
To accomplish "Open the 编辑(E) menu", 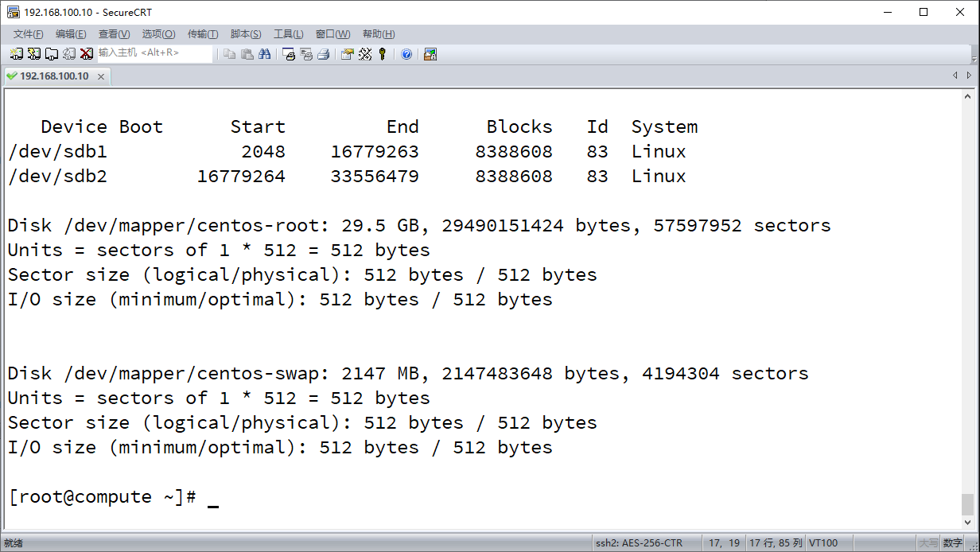I will (x=71, y=34).
